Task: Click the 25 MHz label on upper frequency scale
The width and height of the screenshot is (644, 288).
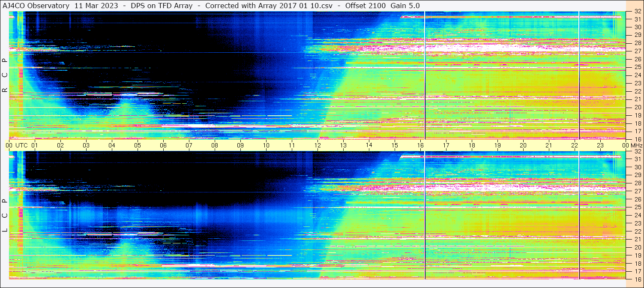Action: [x=637, y=67]
